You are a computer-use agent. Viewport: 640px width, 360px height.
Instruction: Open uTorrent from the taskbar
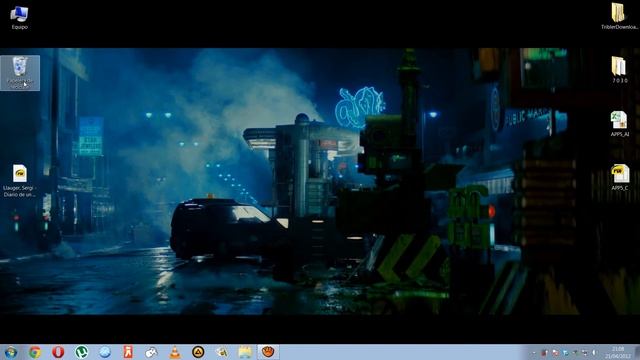82,352
